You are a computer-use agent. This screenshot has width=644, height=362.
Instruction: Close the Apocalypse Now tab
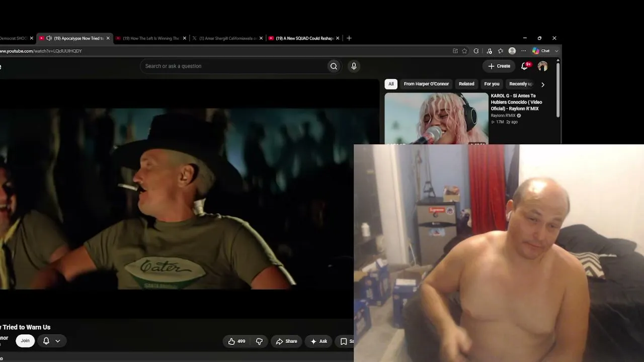[x=108, y=38]
